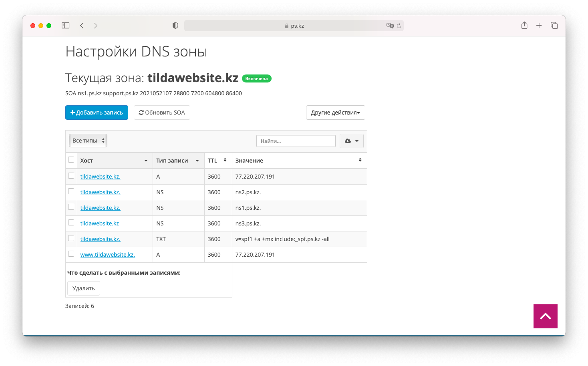Image resolution: width=588 pixels, height=366 pixels.
Task: Select the checkbox for the ns2.ps.kz. record
Action: pyautogui.click(x=71, y=191)
